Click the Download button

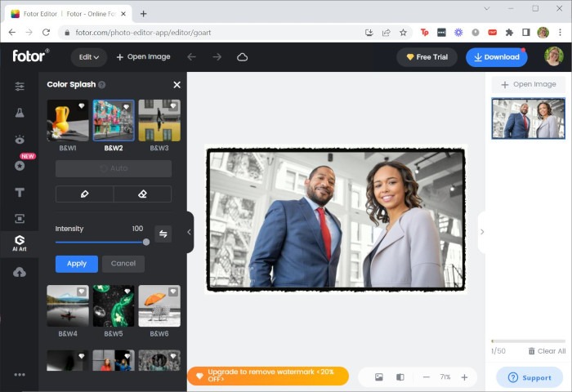[x=496, y=57]
